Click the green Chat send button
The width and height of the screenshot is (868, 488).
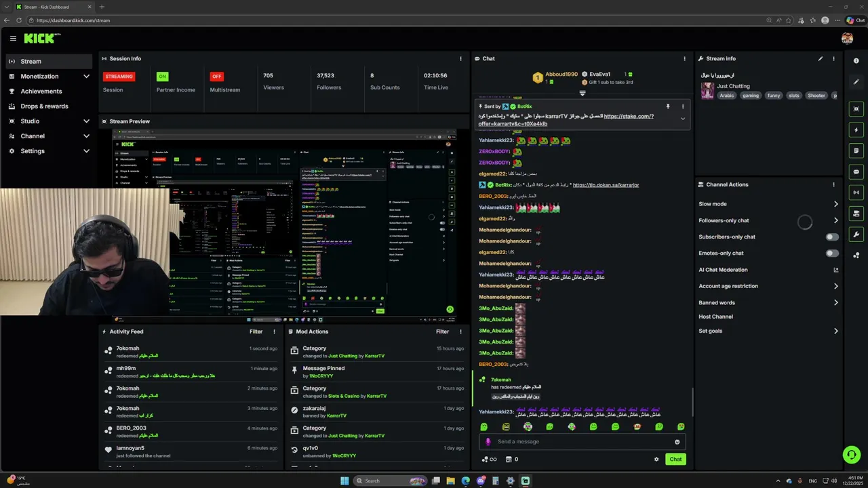(x=675, y=460)
